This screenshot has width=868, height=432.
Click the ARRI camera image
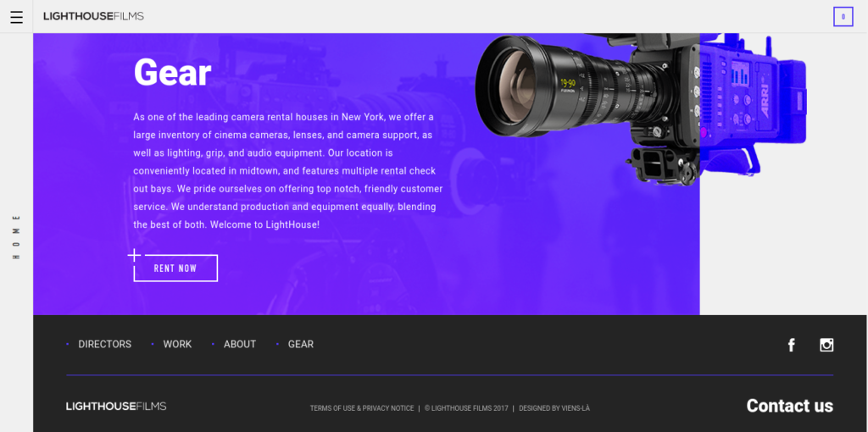(641, 109)
